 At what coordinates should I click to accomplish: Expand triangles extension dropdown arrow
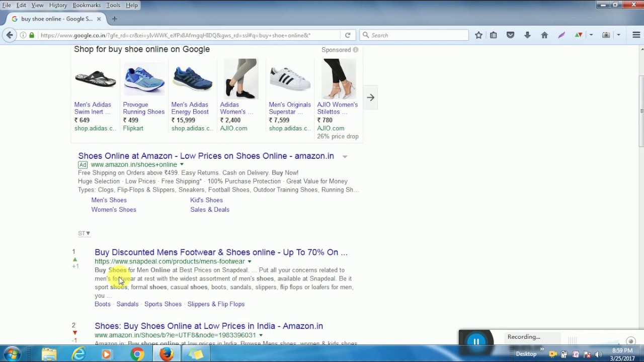tap(591, 35)
